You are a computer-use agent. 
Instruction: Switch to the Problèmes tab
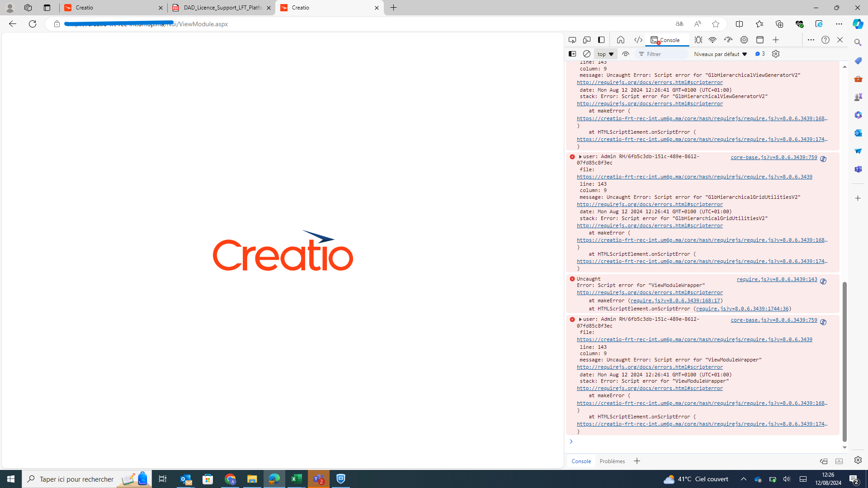(612, 461)
